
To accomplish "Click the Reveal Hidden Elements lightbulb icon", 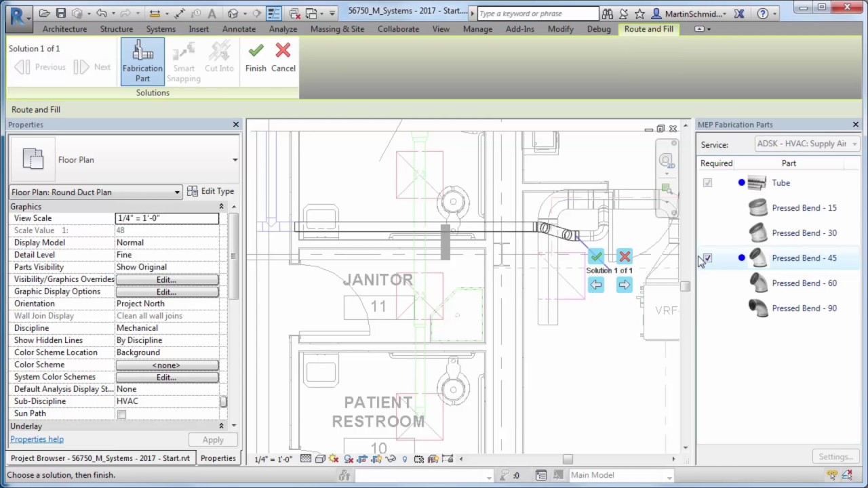I will coord(405,459).
